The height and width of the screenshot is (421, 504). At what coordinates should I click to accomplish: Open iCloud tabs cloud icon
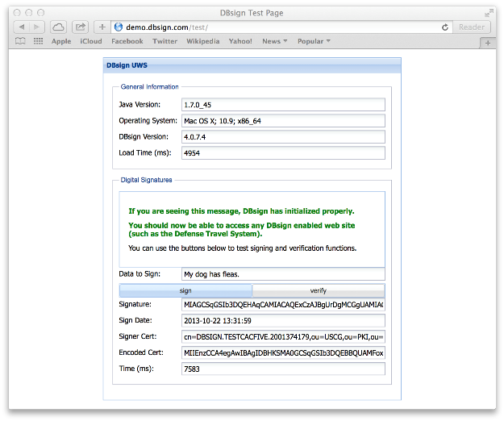(60, 27)
